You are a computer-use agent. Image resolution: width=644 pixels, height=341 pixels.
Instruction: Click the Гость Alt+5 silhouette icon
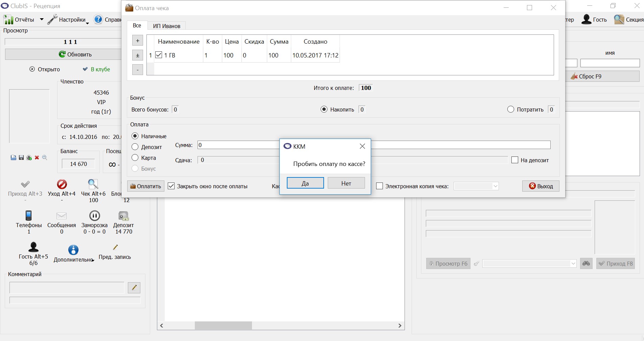click(33, 247)
